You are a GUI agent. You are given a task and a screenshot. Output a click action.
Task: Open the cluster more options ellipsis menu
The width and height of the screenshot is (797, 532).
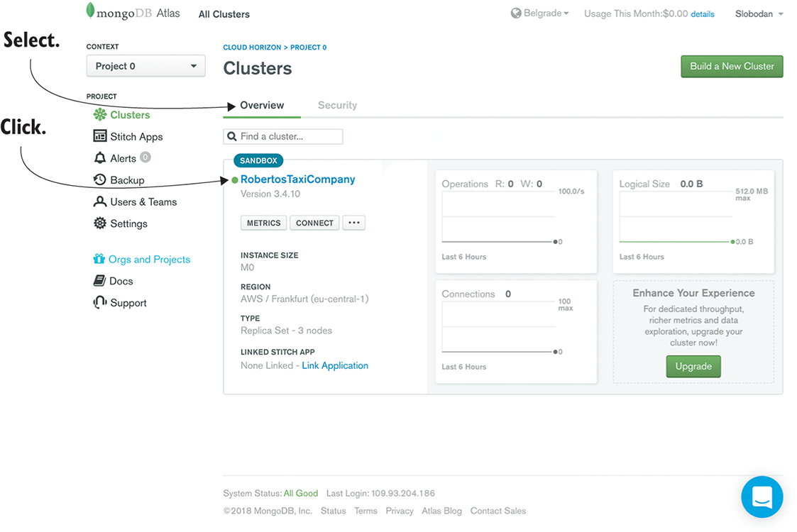pos(353,223)
